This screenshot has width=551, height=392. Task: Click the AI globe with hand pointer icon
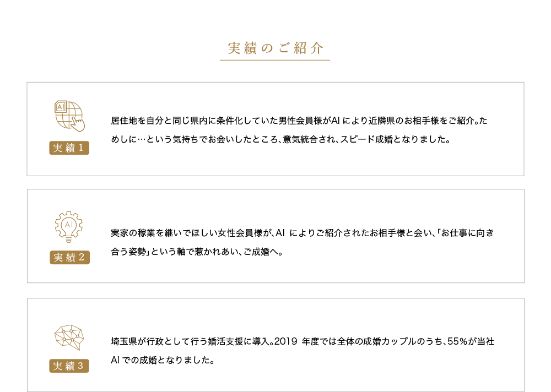(69, 116)
